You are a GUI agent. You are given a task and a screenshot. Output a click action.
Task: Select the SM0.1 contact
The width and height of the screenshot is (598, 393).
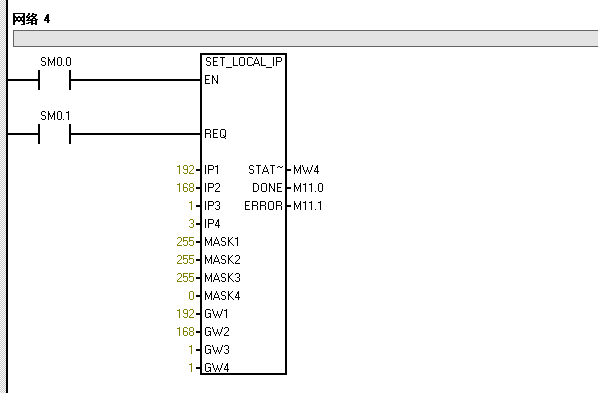pos(55,134)
